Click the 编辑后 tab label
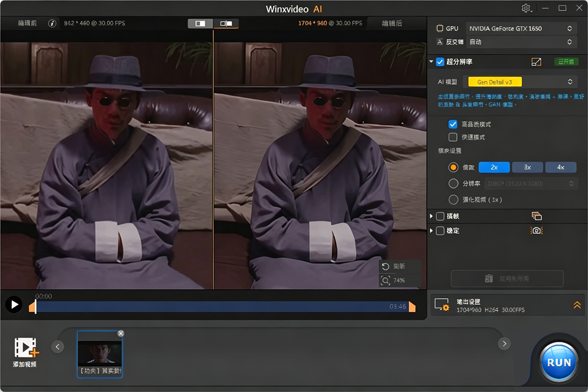588x392 pixels. coord(392,23)
